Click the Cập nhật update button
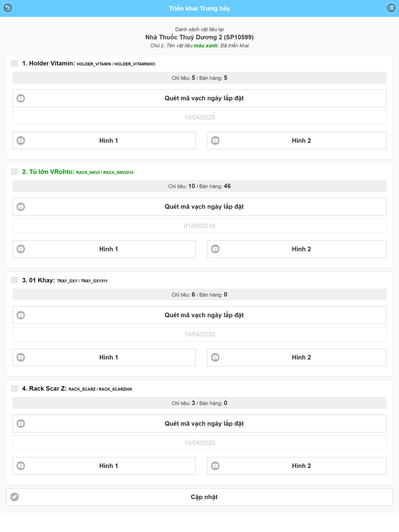The image size is (399, 532). click(x=199, y=497)
